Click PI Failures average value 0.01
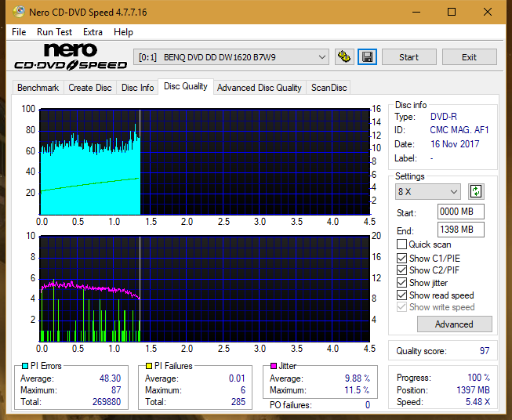Image resolution: width=512 pixels, height=420 pixels. pyautogui.click(x=237, y=378)
